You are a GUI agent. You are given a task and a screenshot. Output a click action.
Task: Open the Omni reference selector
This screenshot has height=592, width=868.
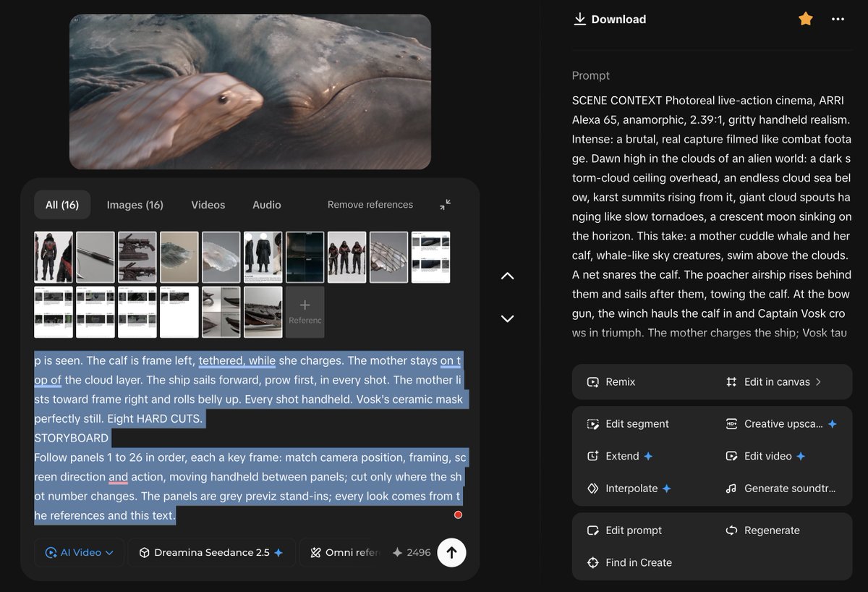[x=343, y=552]
